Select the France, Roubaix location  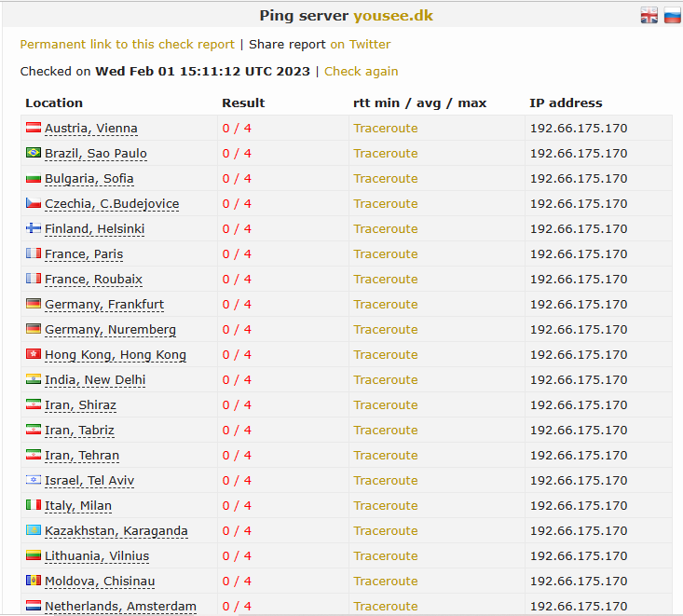coord(94,280)
